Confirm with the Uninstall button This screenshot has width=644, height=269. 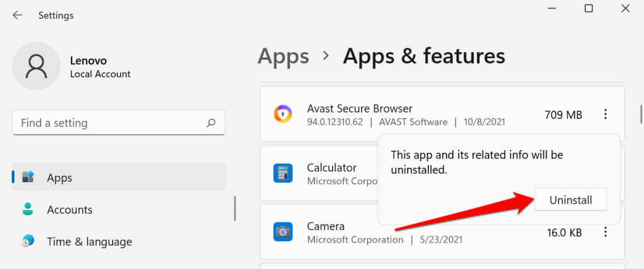click(570, 200)
